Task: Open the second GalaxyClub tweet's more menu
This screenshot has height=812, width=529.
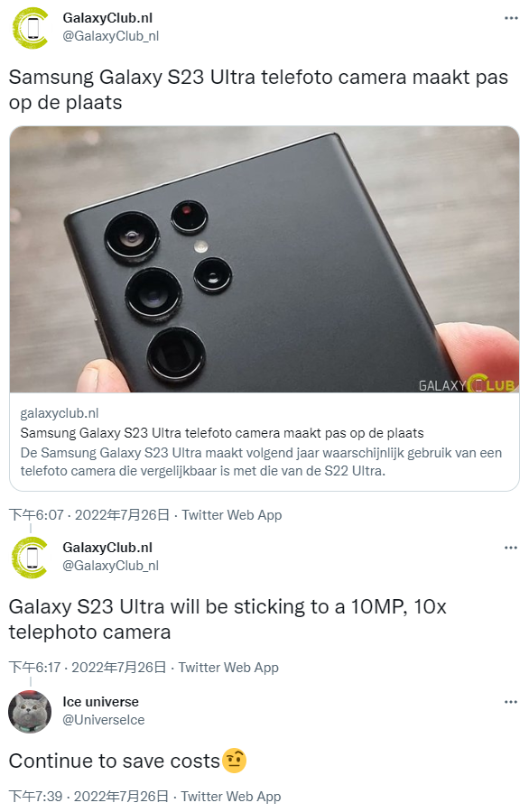Action: point(511,548)
